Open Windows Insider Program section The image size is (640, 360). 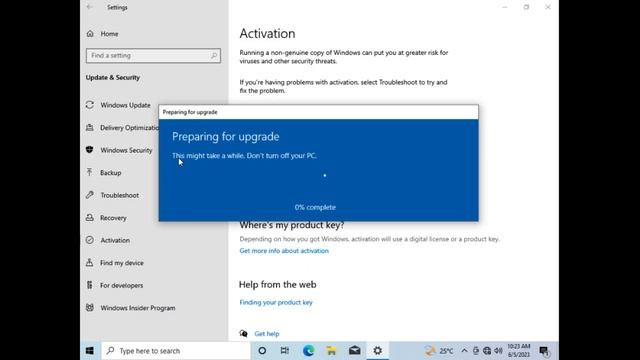pos(138,308)
